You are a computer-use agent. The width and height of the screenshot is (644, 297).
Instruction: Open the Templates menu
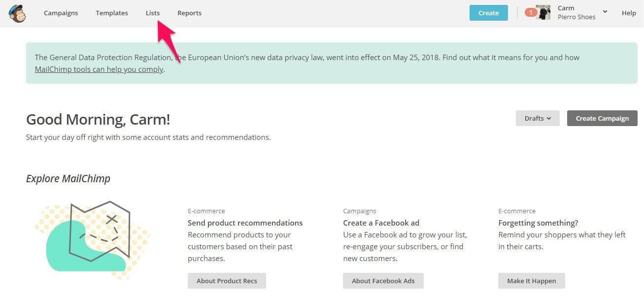coord(112,13)
